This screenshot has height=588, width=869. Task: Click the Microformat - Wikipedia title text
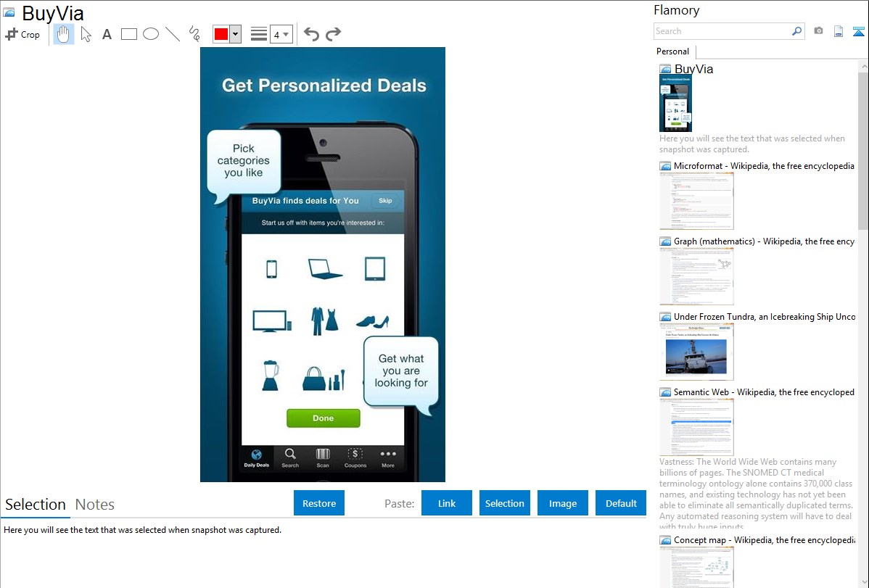764,166
